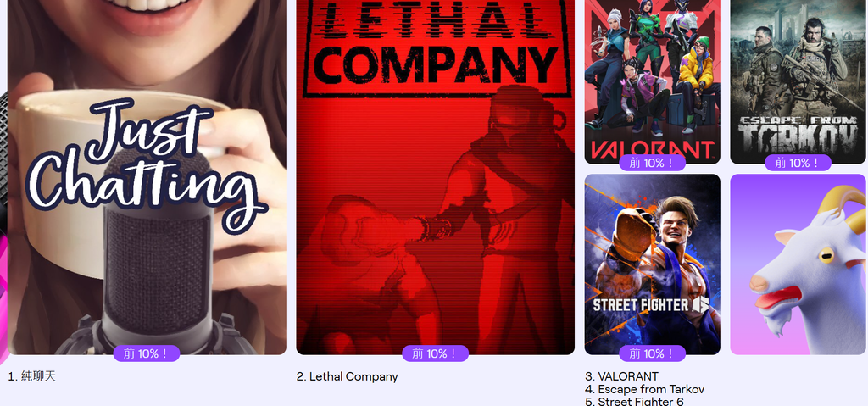
Task: Click top 10% badge under Lethal Company
Action: click(x=435, y=353)
